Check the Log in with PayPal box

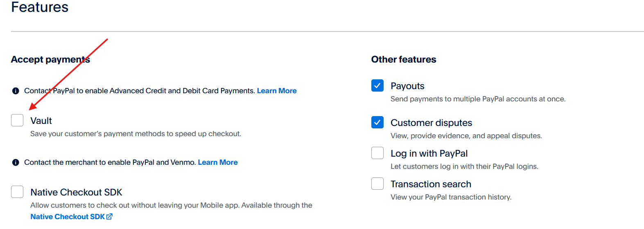click(377, 153)
